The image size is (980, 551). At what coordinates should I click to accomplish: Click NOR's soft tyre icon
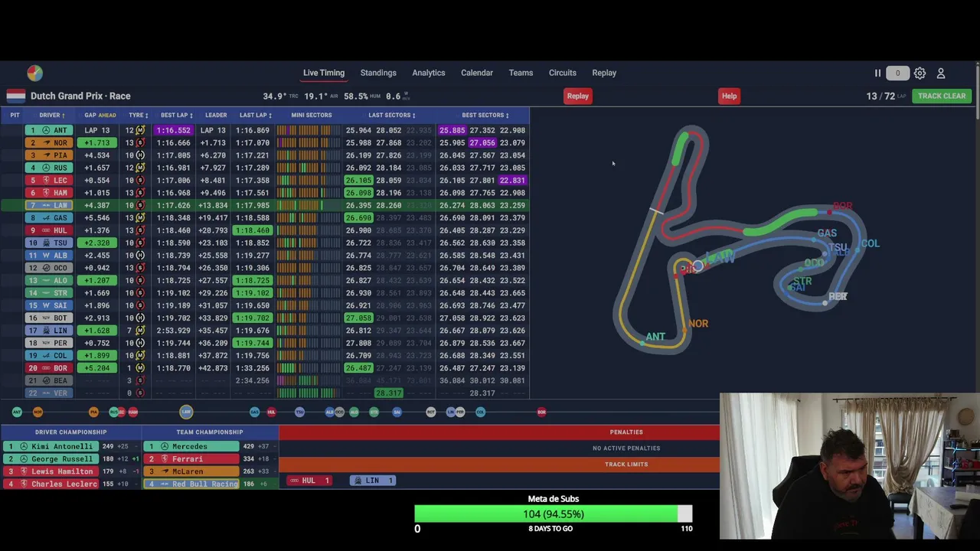pos(140,143)
